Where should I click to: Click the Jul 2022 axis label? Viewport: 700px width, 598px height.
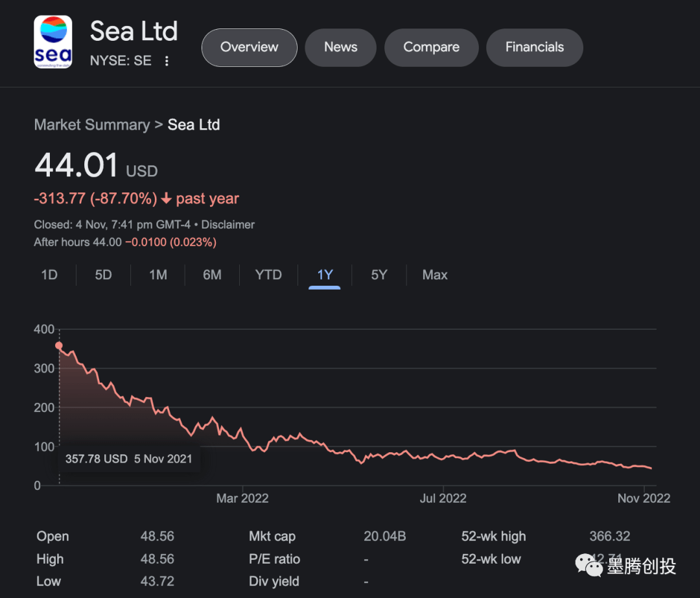click(x=443, y=498)
